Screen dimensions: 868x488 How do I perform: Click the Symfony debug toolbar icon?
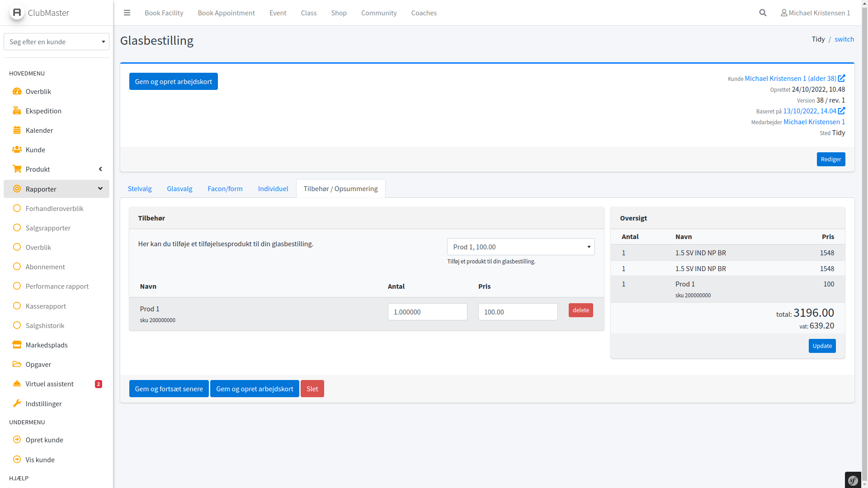853,480
